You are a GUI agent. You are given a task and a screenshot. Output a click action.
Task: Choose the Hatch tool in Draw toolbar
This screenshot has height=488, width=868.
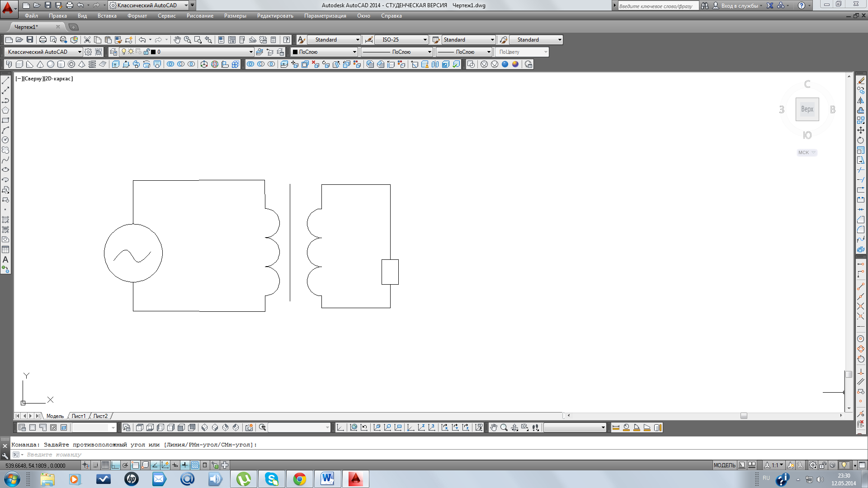[5, 220]
